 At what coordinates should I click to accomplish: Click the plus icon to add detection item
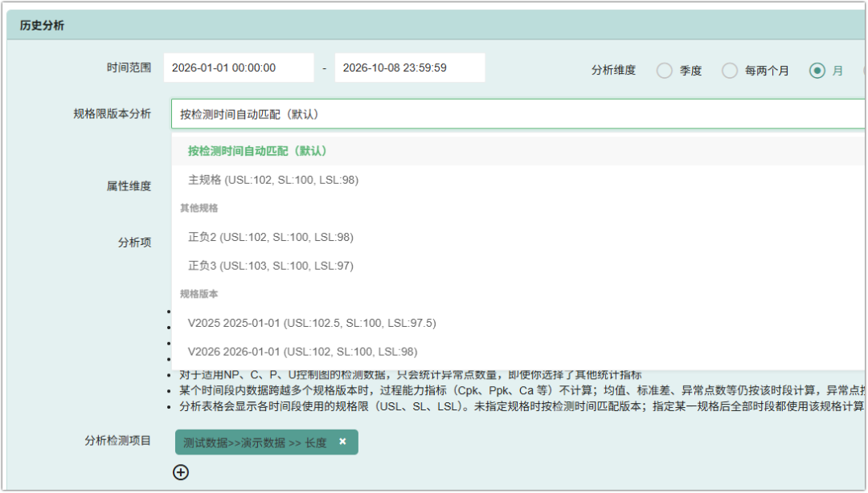181,472
